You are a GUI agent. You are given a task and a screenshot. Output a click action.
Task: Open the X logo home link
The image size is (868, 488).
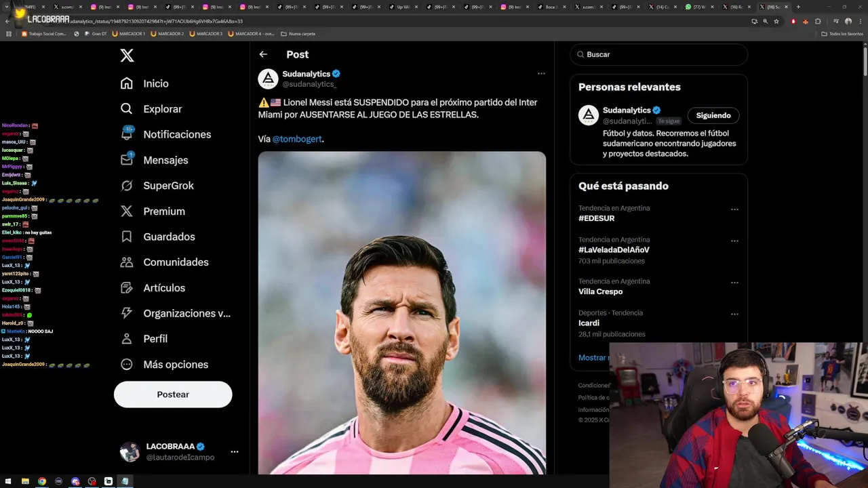point(127,56)
